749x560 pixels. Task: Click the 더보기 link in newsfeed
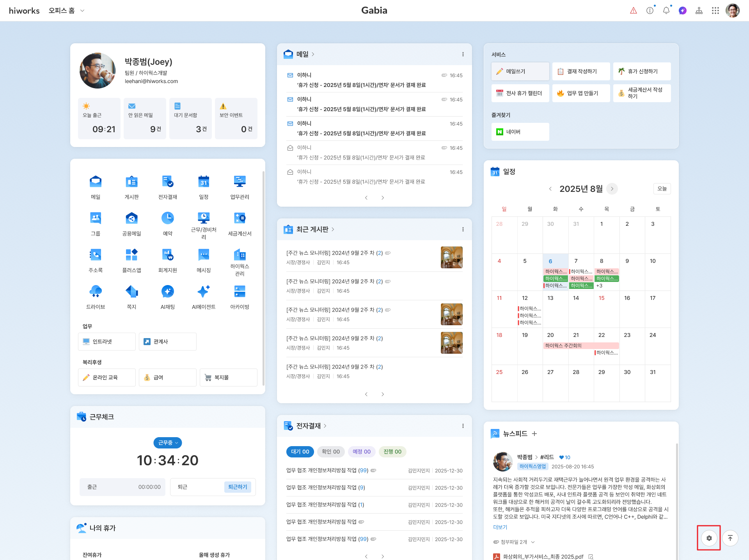pos(500,527)
